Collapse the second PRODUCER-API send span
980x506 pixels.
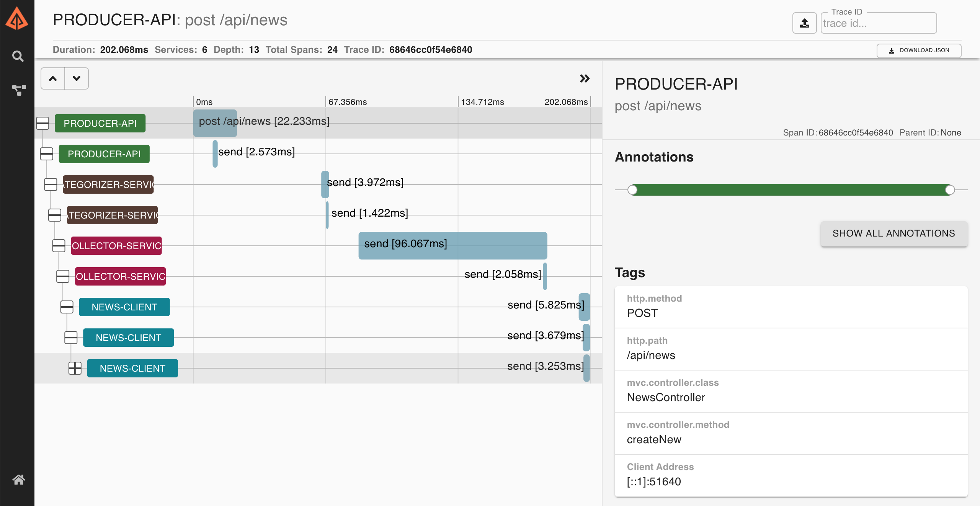(47, 154)
